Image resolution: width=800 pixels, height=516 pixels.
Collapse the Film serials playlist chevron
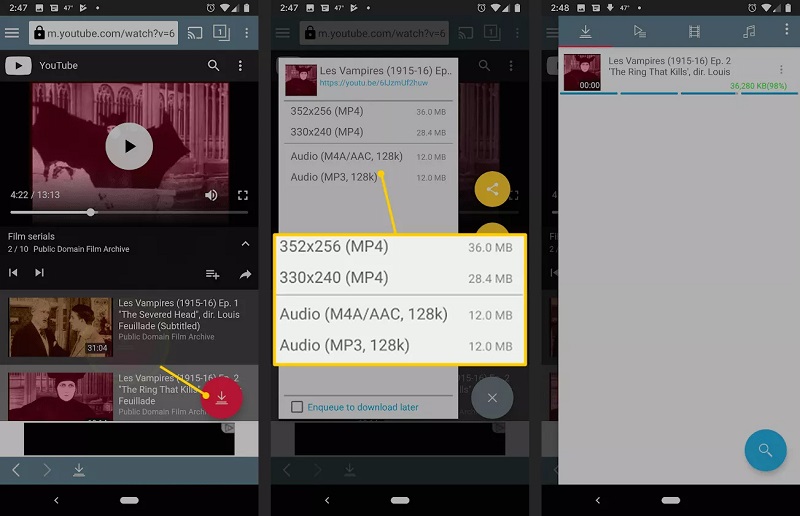click(244, 243)
